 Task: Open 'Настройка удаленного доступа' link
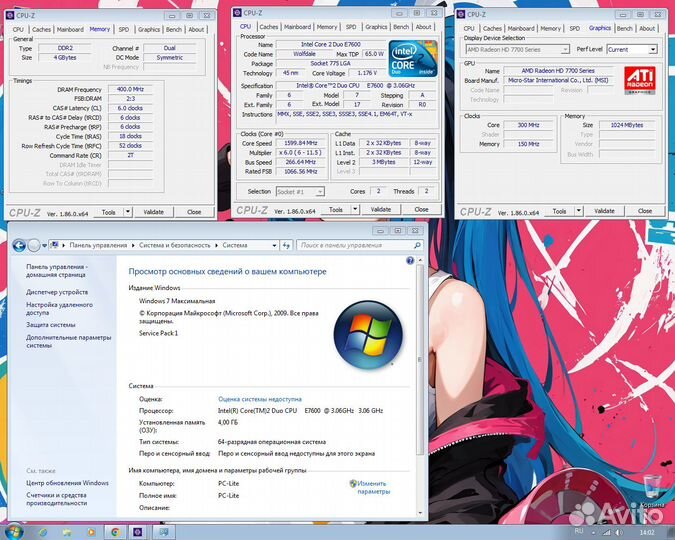tap(59, 309)
